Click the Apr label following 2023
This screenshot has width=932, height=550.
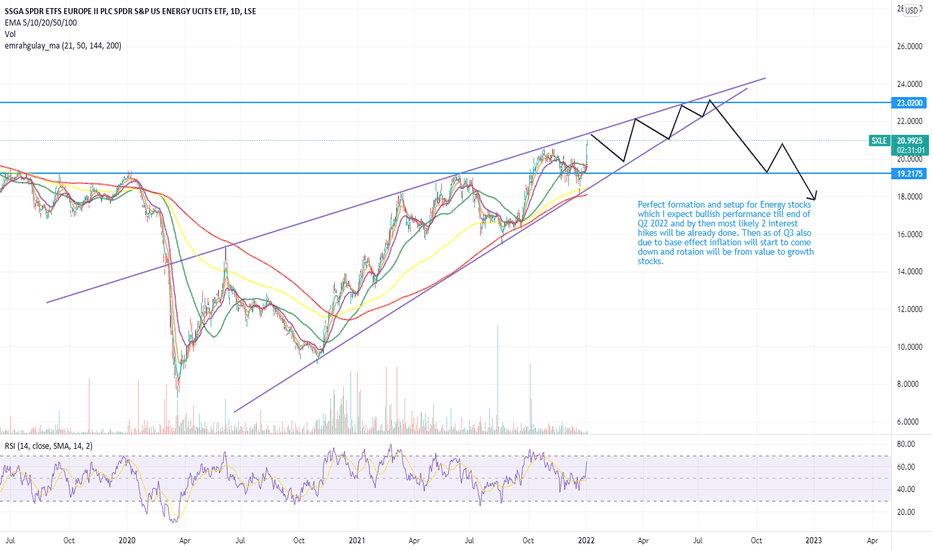[872, 540]
